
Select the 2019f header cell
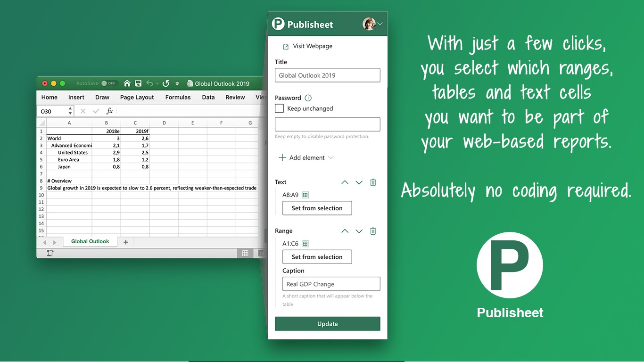(x=135, y=132)
